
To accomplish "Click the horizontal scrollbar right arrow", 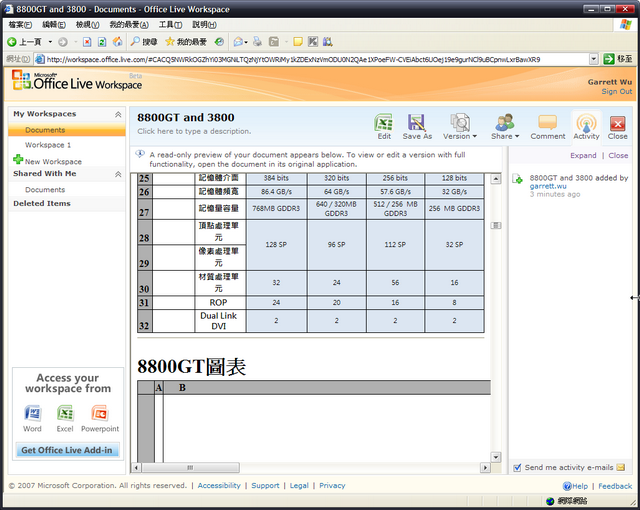I will pos(485,468).
